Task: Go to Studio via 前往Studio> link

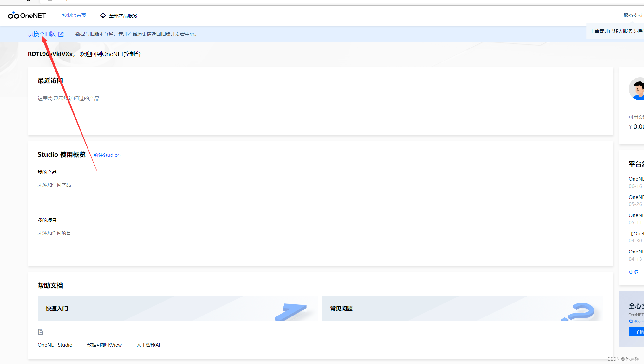Action: pos(107,155)
